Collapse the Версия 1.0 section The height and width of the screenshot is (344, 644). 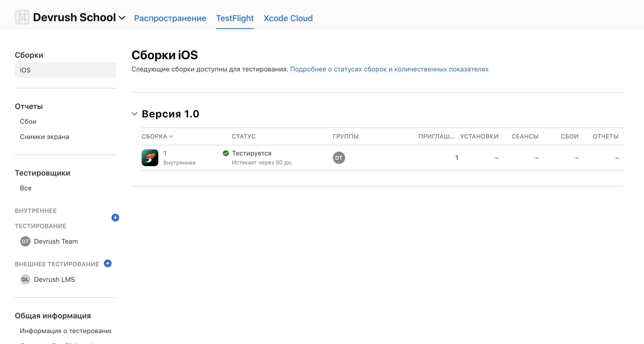point(134,114)
